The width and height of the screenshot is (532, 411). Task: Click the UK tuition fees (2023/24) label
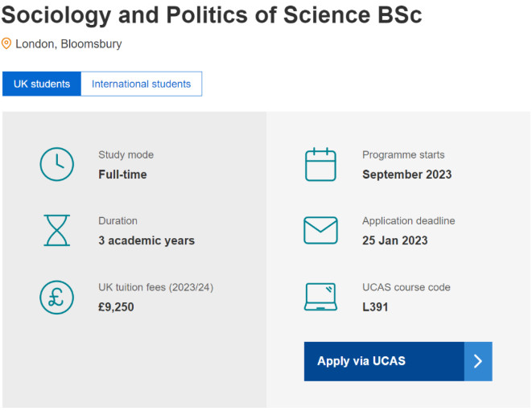pos(155,287)
